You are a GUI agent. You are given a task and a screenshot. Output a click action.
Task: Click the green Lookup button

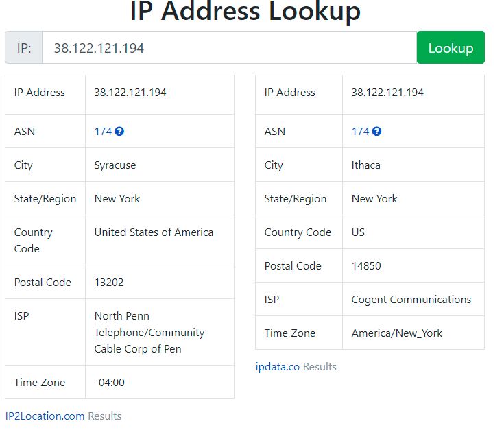[451, 47]
